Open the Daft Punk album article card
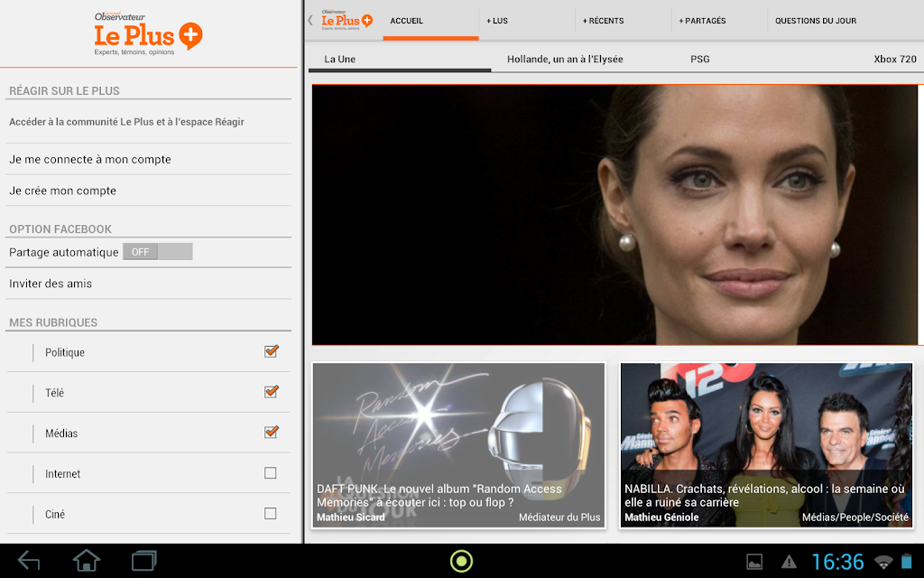The image size is (924, 578). tap(458, 444)
